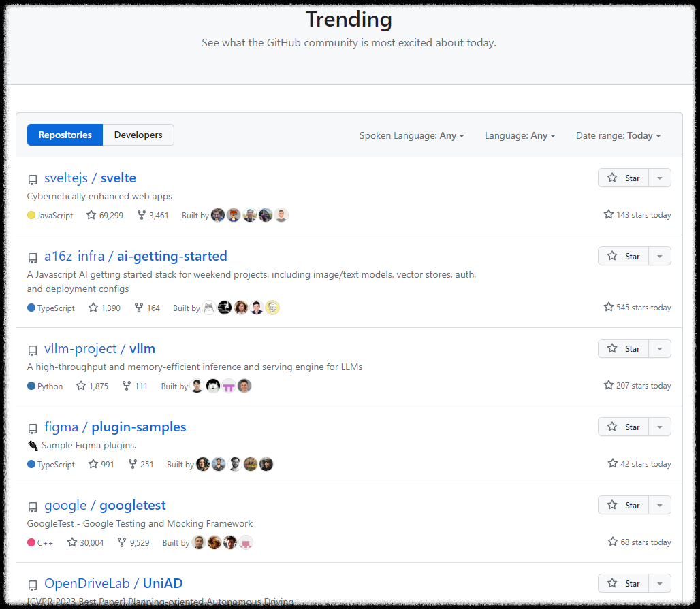Open plugin-samples forks count 251
Screen dimensions: 700x609
pyautogui.click(x=141, y=465)
